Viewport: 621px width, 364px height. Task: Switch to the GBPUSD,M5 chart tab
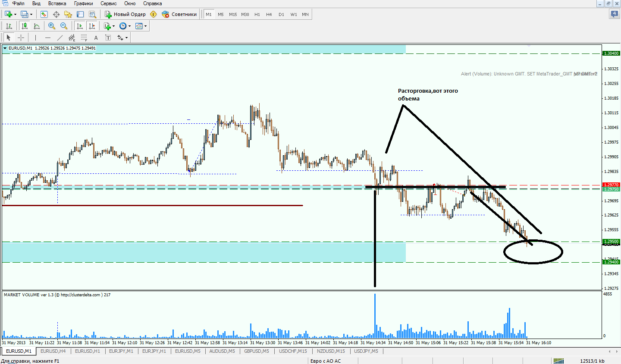click(x=257, y=351)
